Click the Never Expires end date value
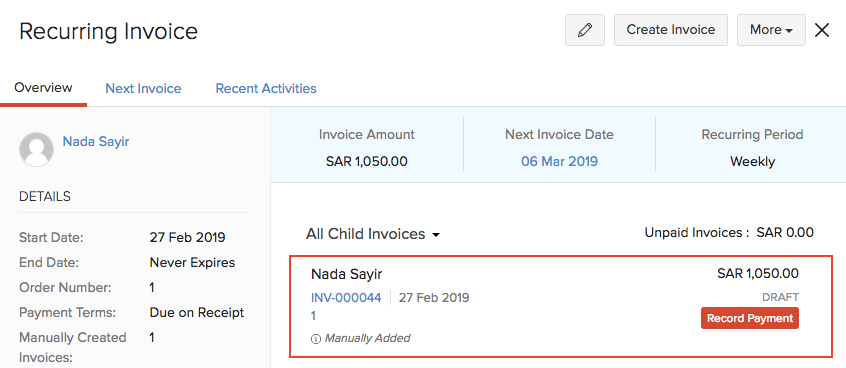This screenshot has width=846, height=368. pyautogui.click(x=192, y=263)
